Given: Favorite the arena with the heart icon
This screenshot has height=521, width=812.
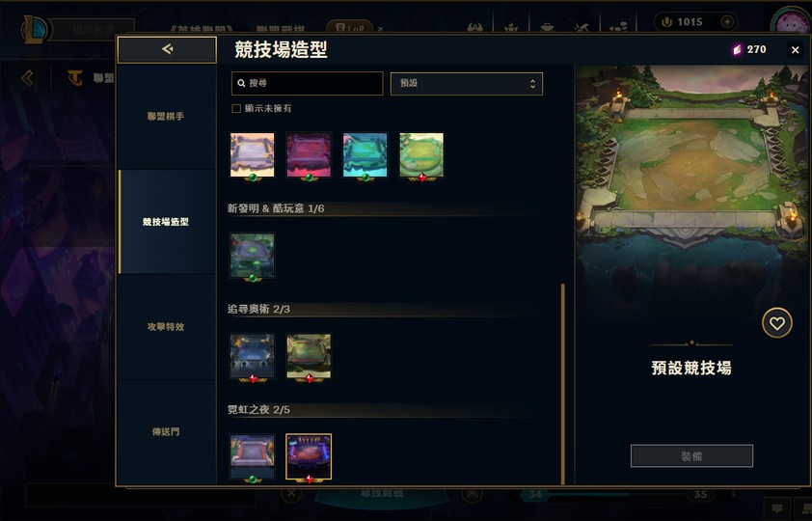Looking at the screenshot, I should click(x=776, y=323).
